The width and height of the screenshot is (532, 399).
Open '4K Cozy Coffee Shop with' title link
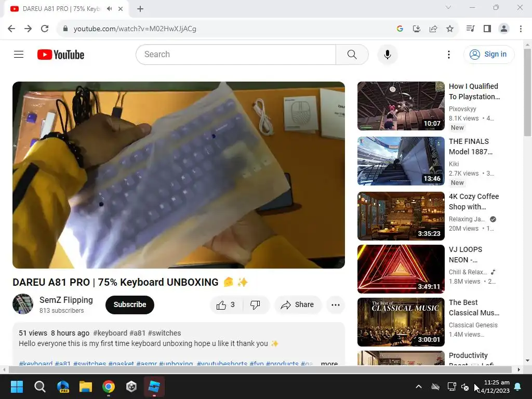(x=474, y=202)
